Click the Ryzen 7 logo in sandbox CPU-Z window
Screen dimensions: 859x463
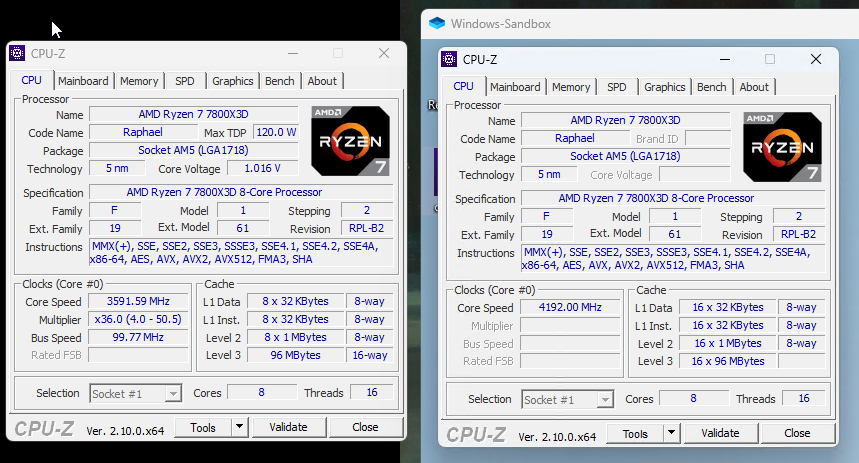(782, 147)
